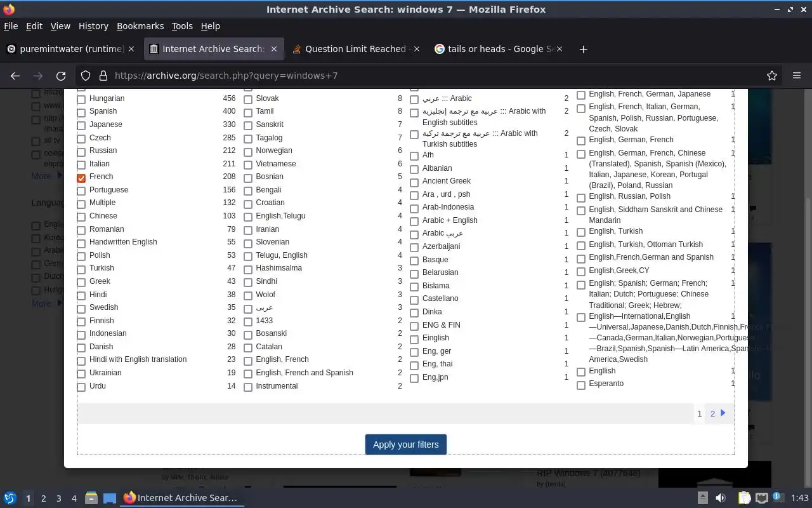This screenshot has height=508, width=812.
Task: Go to the next languages page arrow
Action: [x=723, y=413]
